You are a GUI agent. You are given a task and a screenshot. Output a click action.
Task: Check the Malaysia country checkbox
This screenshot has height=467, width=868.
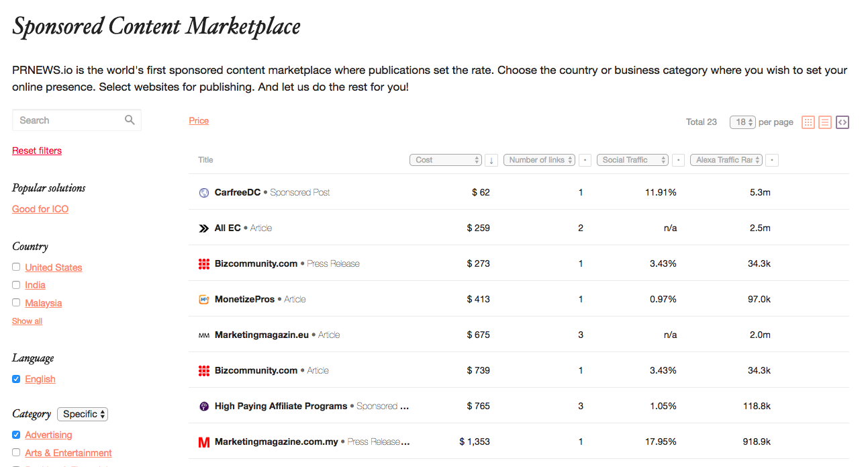pyautogui.click(x=16, y=303)
